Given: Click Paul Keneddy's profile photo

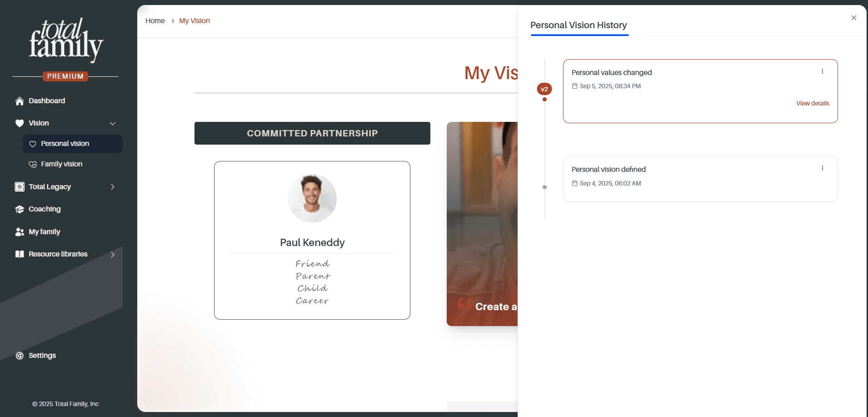Looking at the screenshot, I should tap(312, 198).
